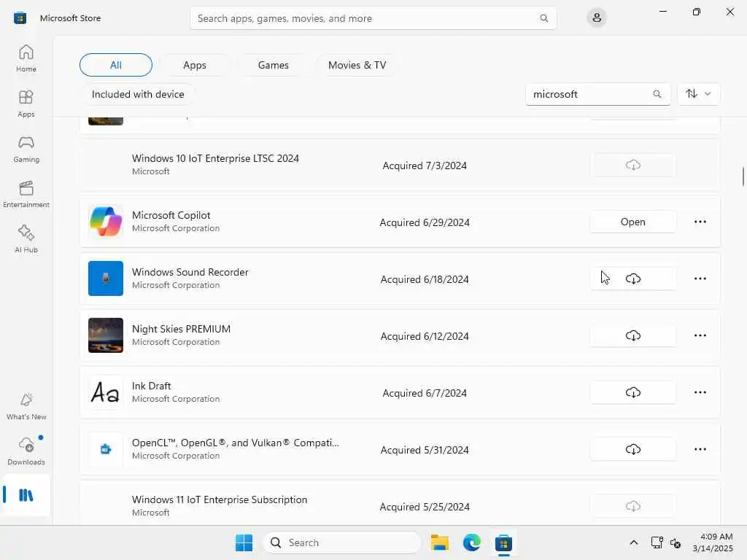Click the Windows Sound Recorder app icon
Image resolution: width=747 pixels, height=560 pixels.
click(106, 279)
